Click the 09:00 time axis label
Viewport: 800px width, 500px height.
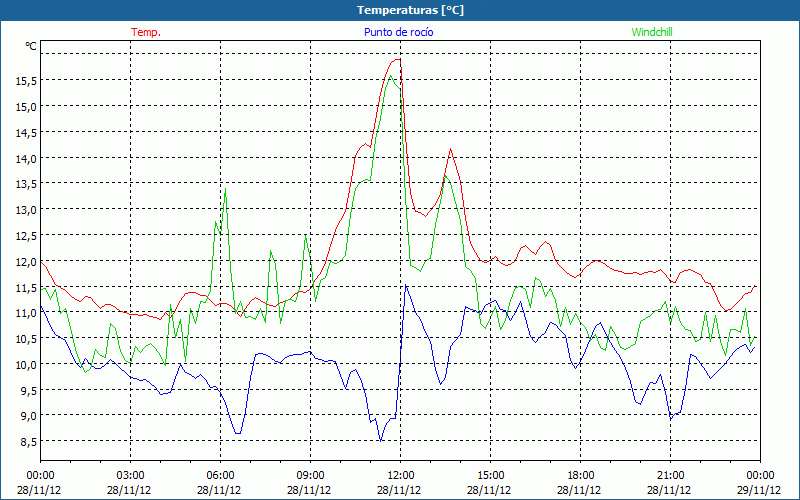[x=310, y=475]
